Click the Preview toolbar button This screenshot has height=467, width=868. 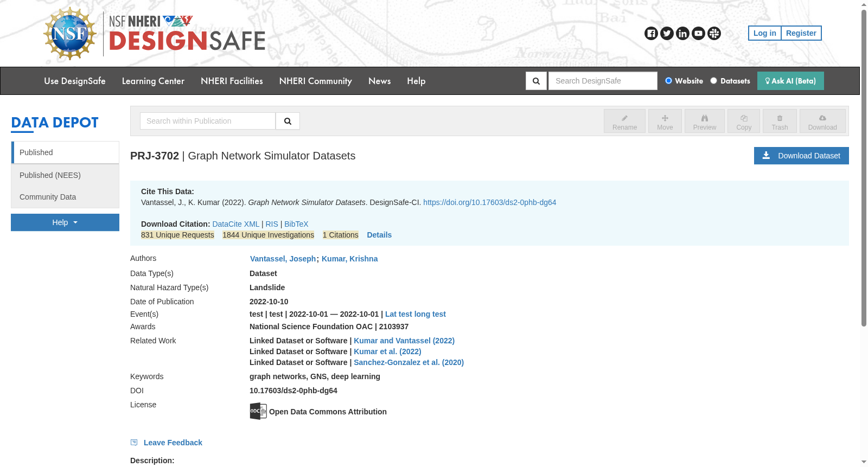(x=704, y=121)
